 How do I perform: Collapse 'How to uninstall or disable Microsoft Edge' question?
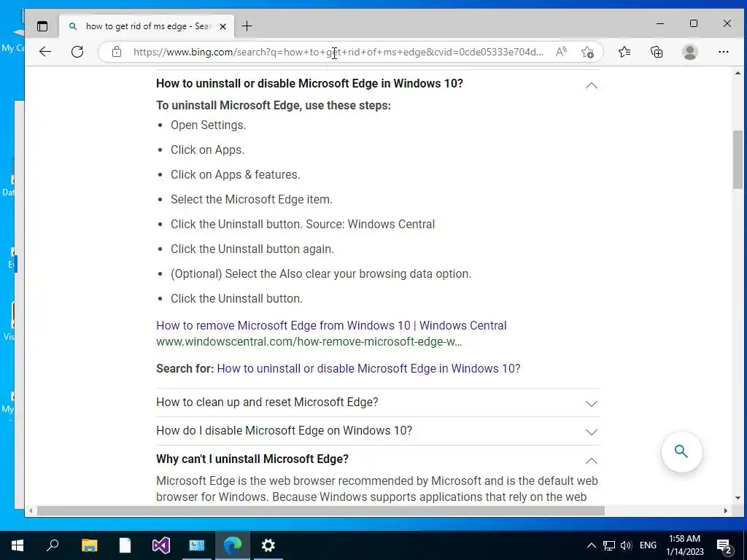click(x=591, y=86)
